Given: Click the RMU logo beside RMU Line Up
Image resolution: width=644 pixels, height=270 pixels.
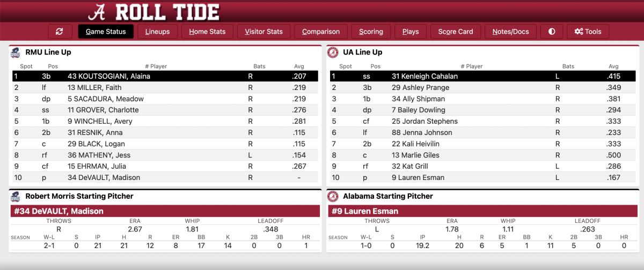Looking at the screenshot, I should pyautogui.click(x=15, y=52).
